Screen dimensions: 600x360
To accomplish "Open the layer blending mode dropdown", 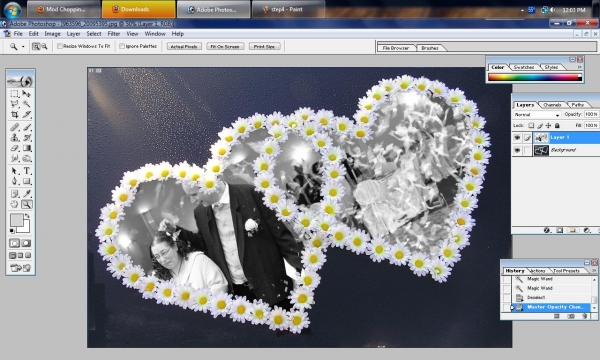I will click(536, 114).
